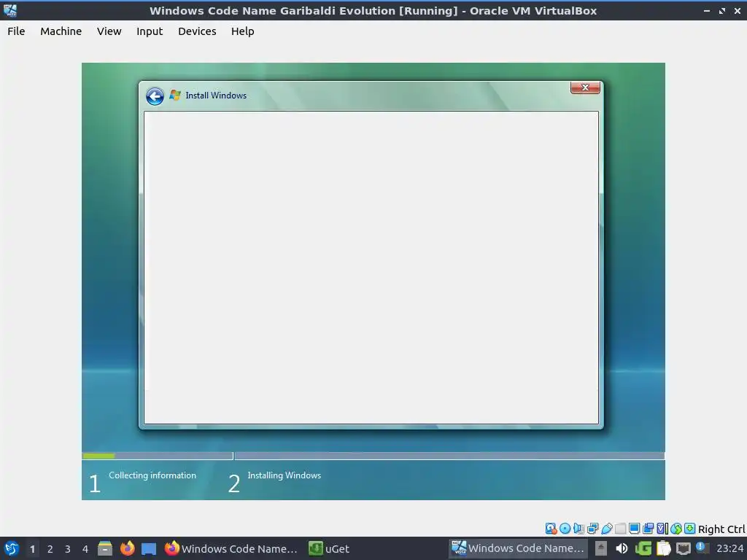This screenshot has height=560, width=747.
Task: Click the CPU virtualization status icon
Action: (662, 529)
